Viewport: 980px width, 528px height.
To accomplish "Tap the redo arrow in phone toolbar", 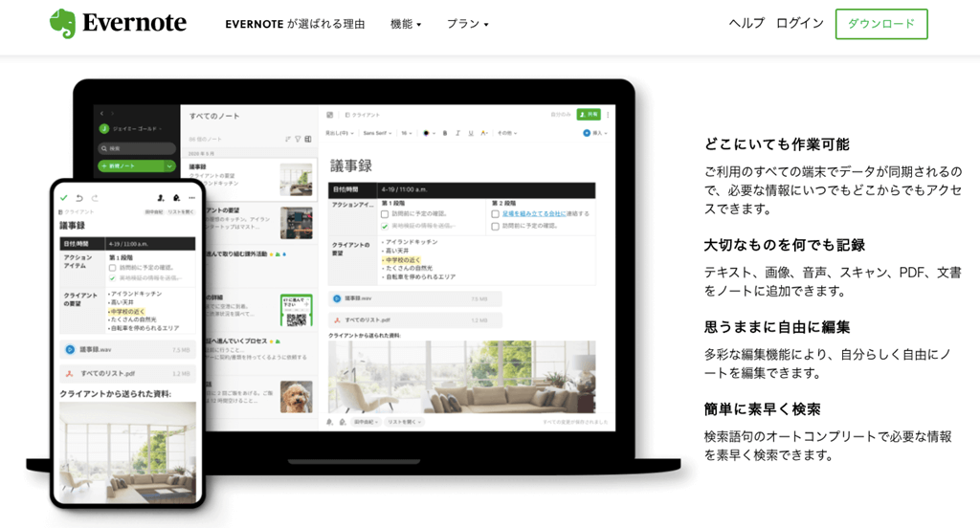I will pyautogui.click(x=95, y=198).
